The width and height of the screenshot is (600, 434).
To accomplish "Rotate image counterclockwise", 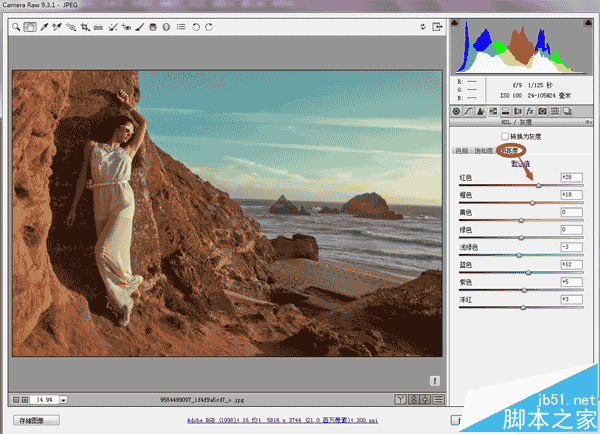I will pyautogui.click(x=196, y=27).
